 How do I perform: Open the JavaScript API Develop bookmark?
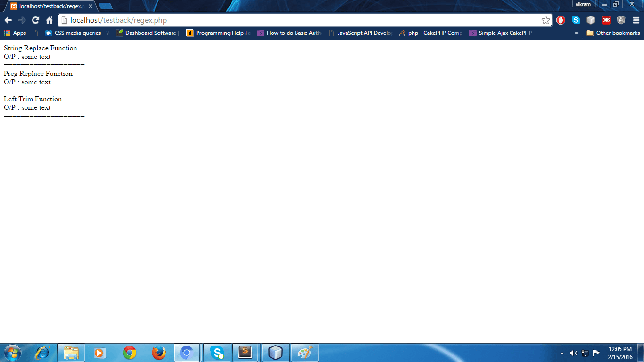(360, 33)
